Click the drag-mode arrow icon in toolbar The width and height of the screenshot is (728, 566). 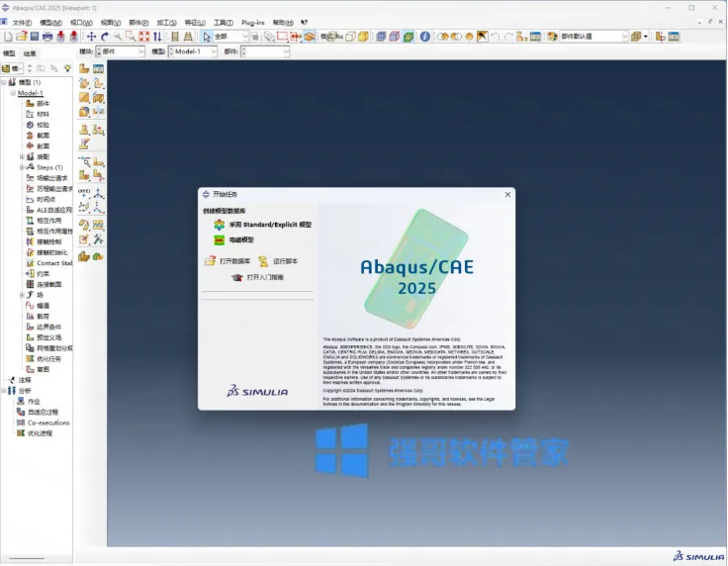[x=483, y=37]
